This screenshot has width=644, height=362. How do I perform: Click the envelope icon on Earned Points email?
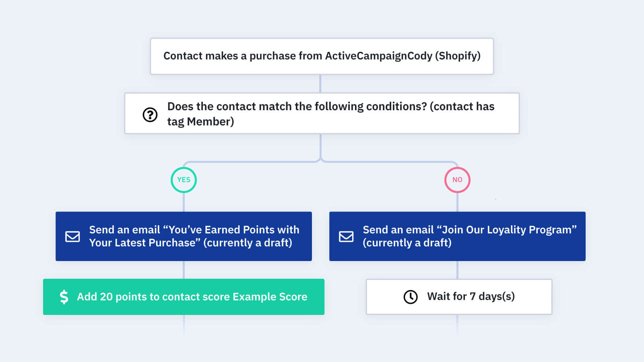pos(72,237)
